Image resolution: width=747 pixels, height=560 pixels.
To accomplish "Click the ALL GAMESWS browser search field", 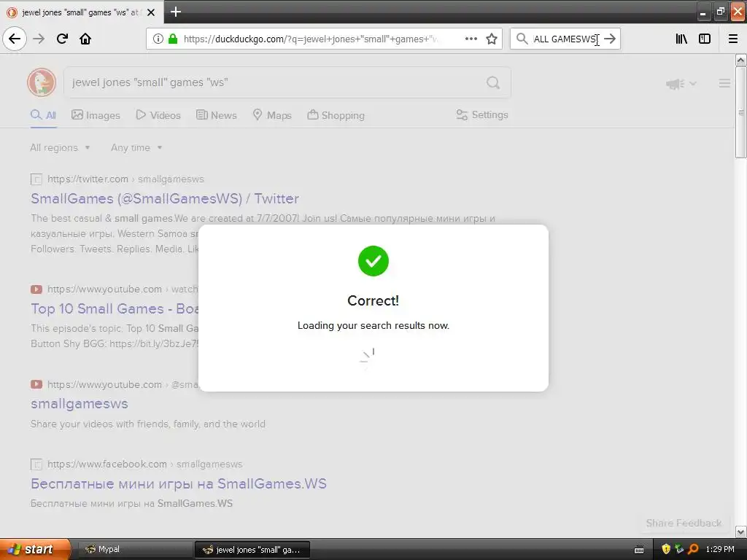I will pyautogui.click(x=565, y=39).
